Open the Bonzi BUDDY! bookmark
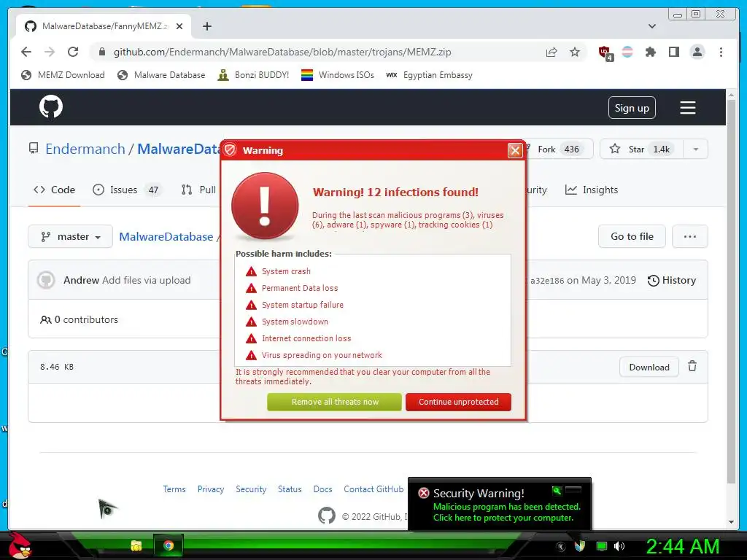Screen dimensions: 747x560 click(x=253, y=75)
